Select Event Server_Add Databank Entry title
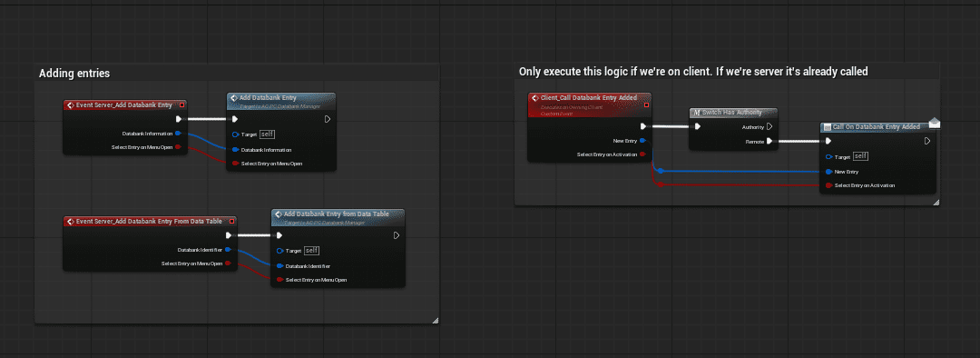Screen dimensions: 980x358 coord(123,105)
